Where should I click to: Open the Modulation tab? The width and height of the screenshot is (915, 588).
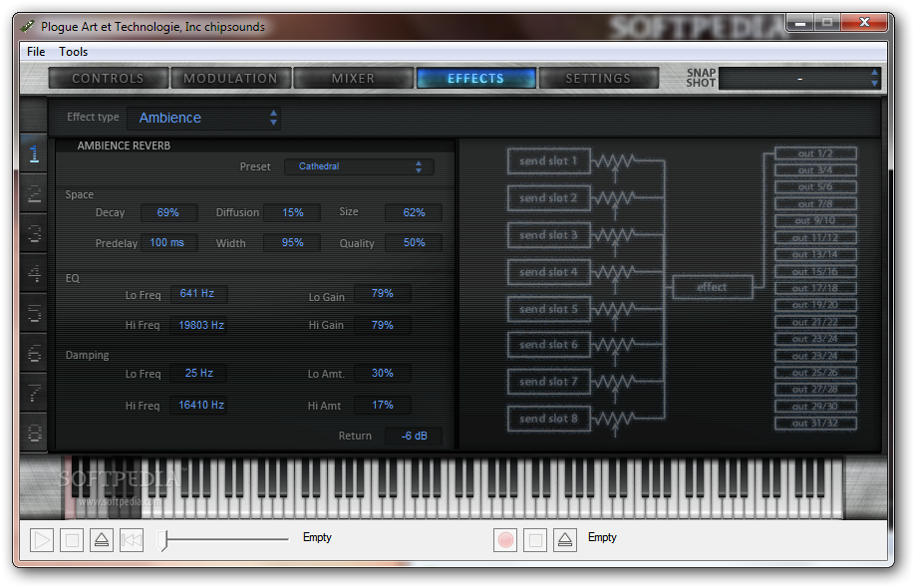pyautogui.click(x=231, y=78)
